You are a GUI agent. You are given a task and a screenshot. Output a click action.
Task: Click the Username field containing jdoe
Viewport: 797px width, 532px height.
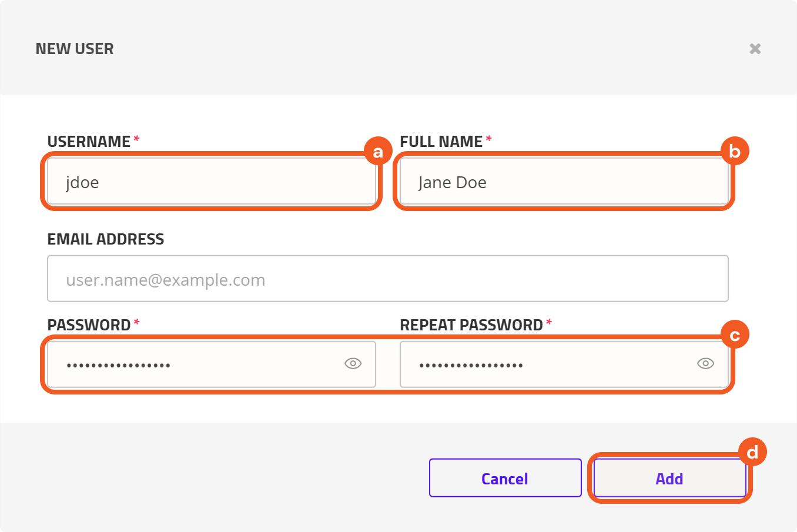[x=212, y=182]
